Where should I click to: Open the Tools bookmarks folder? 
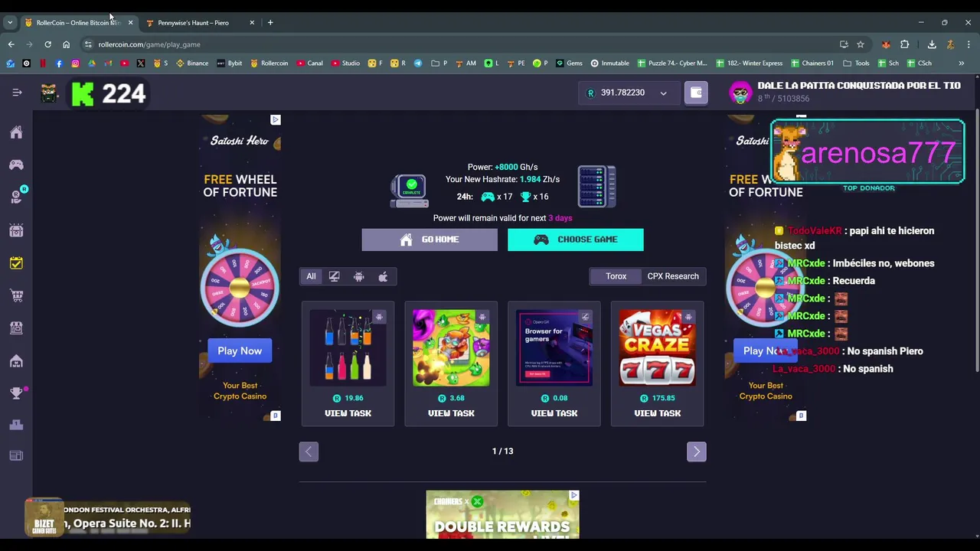click(856, 63)
